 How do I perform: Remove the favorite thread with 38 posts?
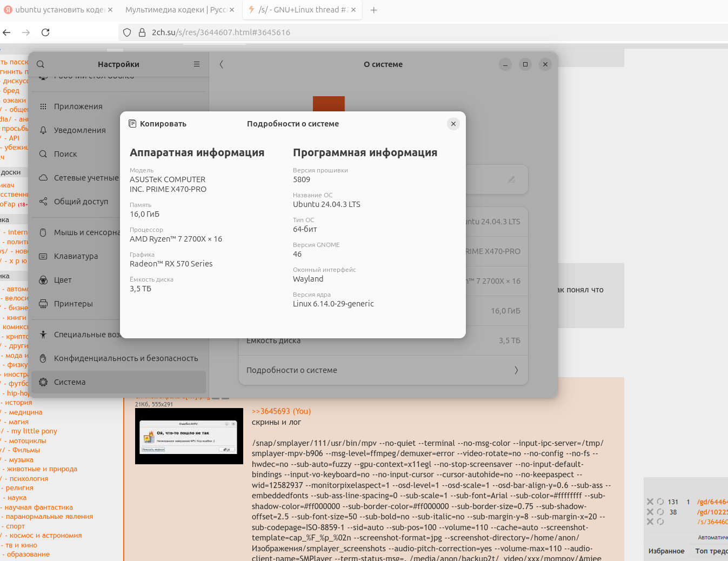[x=650, y=512]
